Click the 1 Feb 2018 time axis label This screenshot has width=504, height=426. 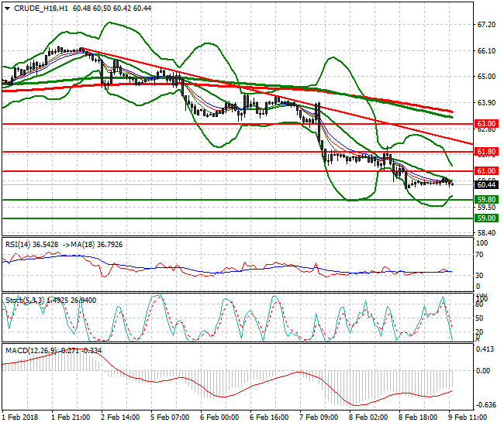point(20,417)
